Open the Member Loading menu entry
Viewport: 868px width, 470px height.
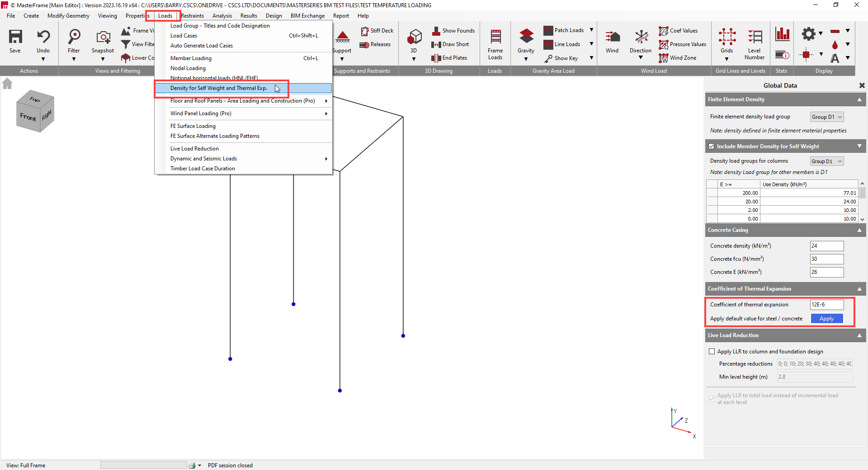pyautogui.click(x=243, y=58)
